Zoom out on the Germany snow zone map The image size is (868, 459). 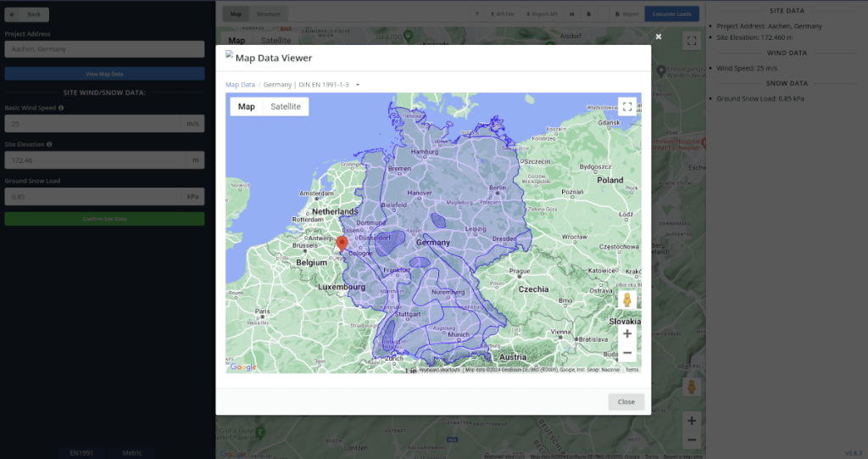(x=626, y=352)
